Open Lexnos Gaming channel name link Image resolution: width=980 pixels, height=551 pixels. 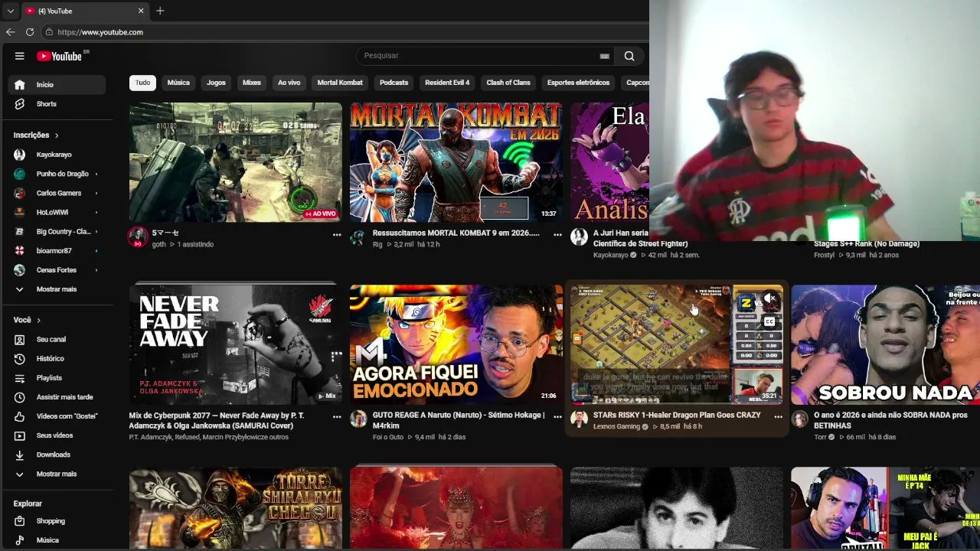pyautogui.click(x=616, y=426)
